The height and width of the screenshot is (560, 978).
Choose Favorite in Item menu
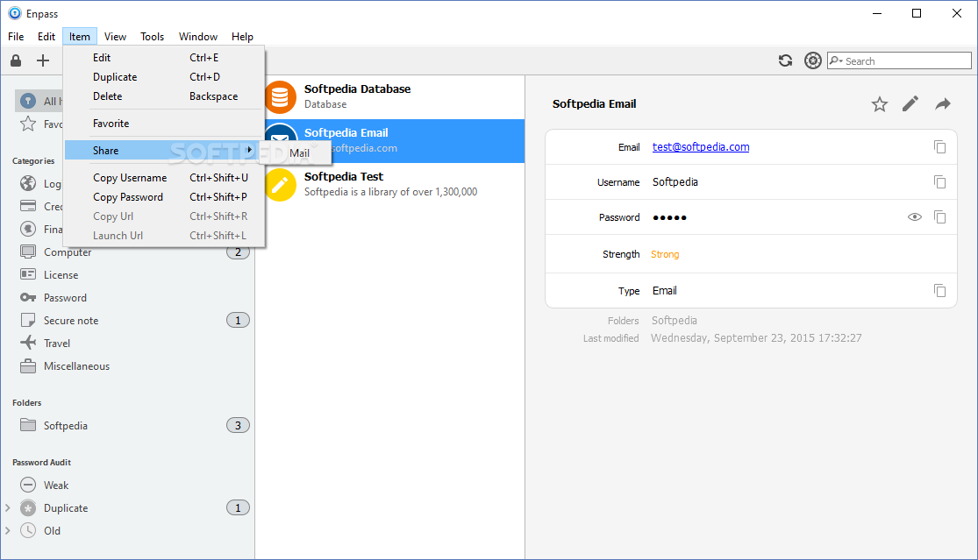(x=164, y=124)
